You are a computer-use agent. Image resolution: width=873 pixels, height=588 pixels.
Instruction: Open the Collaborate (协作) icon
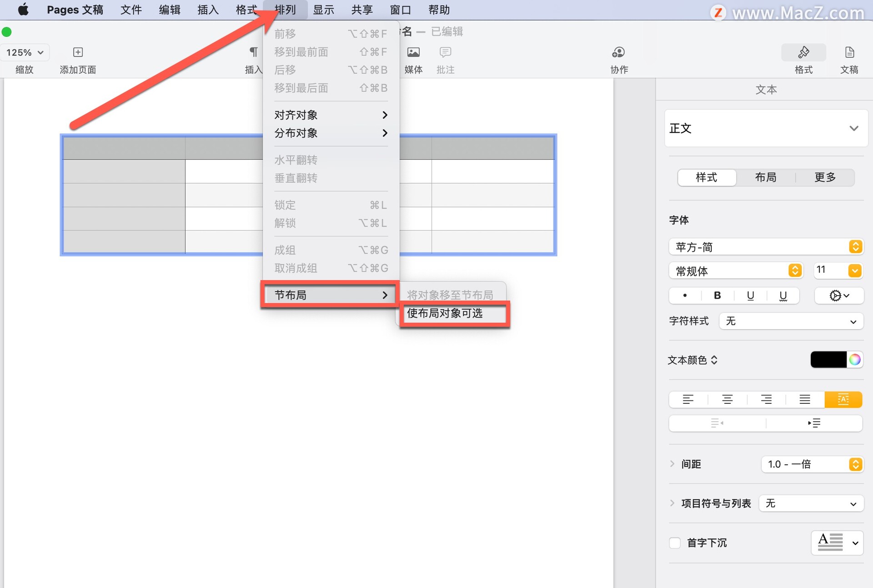coord(618,52)
